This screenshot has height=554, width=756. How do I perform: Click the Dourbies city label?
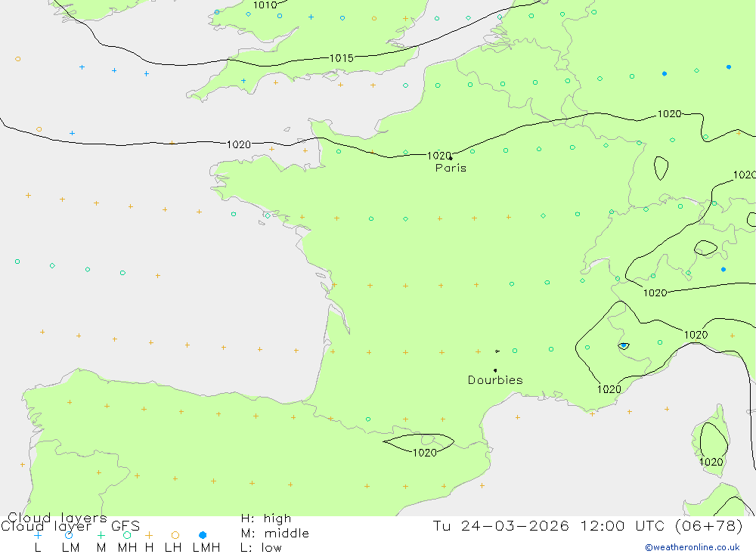[x=495, y=380]
